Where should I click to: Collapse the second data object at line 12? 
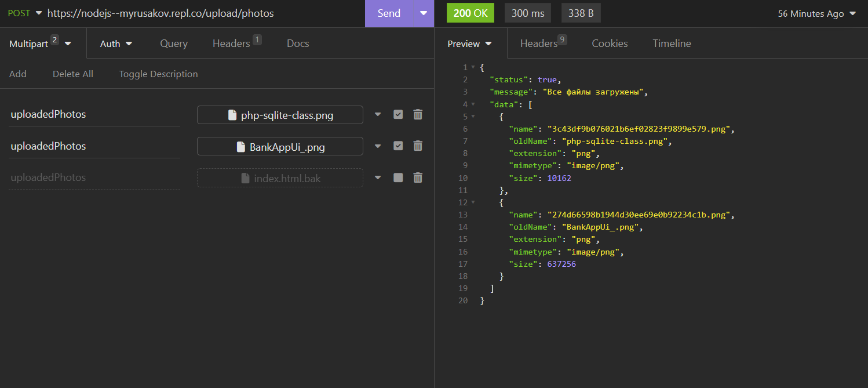pos(473,202)
